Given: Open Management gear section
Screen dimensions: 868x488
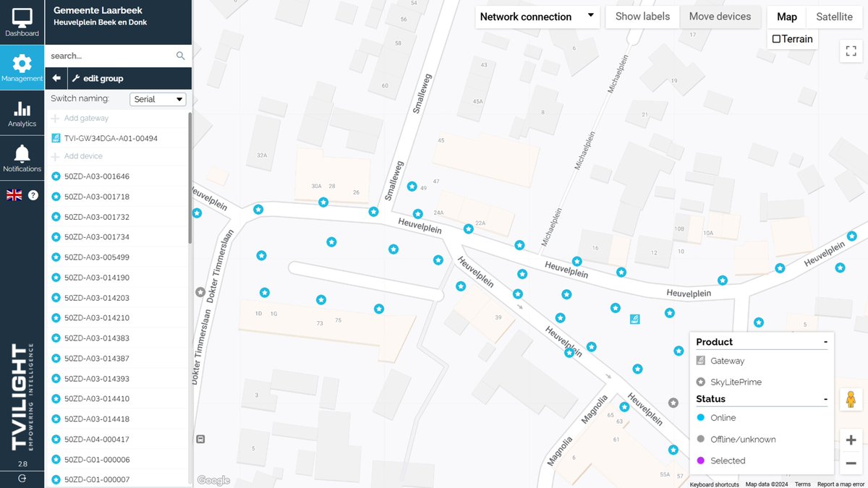Looking at the screenshot, I should pyautogui.click(x=22, y=67).
